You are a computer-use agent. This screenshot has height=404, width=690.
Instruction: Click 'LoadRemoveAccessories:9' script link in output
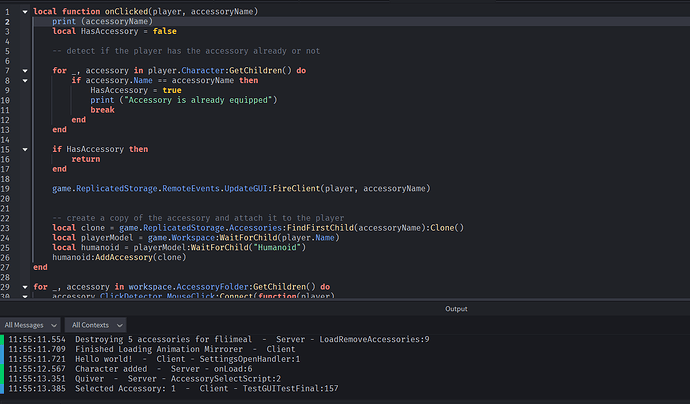(x=374, y=339)
